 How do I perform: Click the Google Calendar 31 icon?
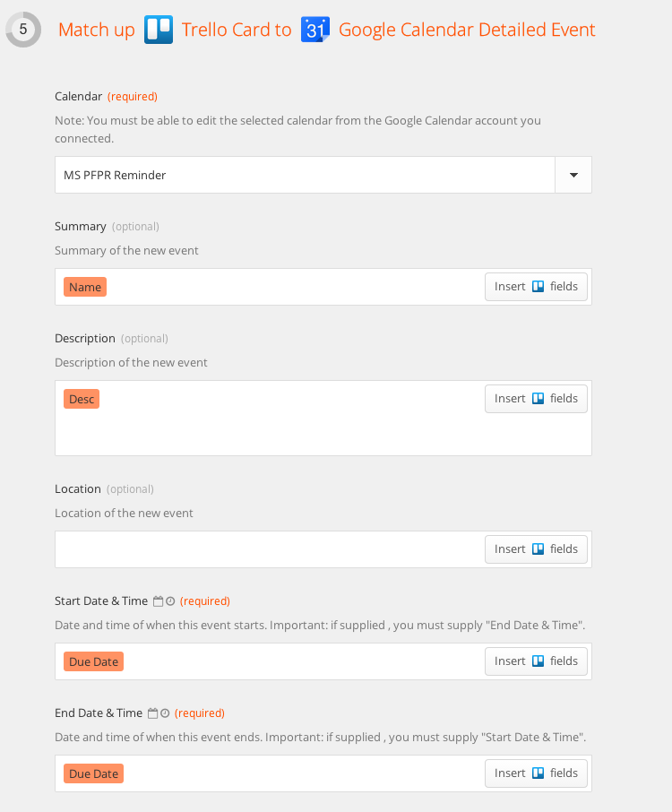click(315, 30)
